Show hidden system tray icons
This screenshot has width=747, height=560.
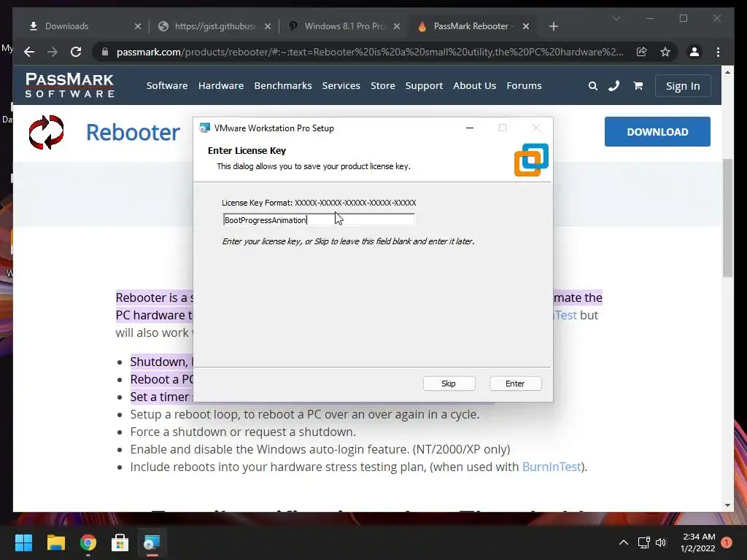point(623,542)
